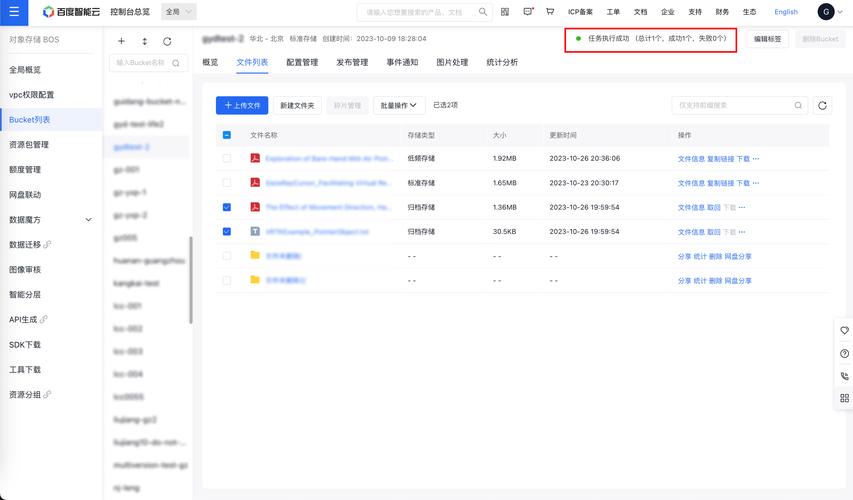Switch to the 配置管理 tab
The height and width of the screenshot is (500, 853).
tap(302, 63)
